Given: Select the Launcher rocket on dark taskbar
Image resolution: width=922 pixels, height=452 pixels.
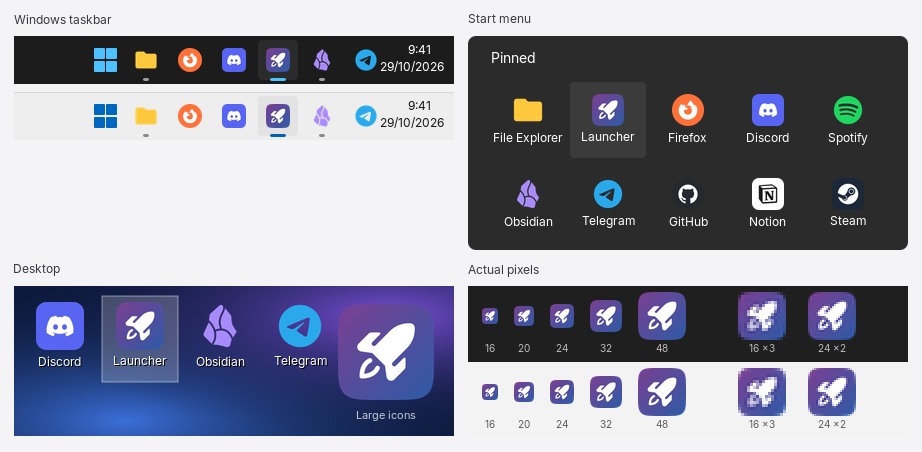Looking at the screenshot, I should [x=278, y=60].
